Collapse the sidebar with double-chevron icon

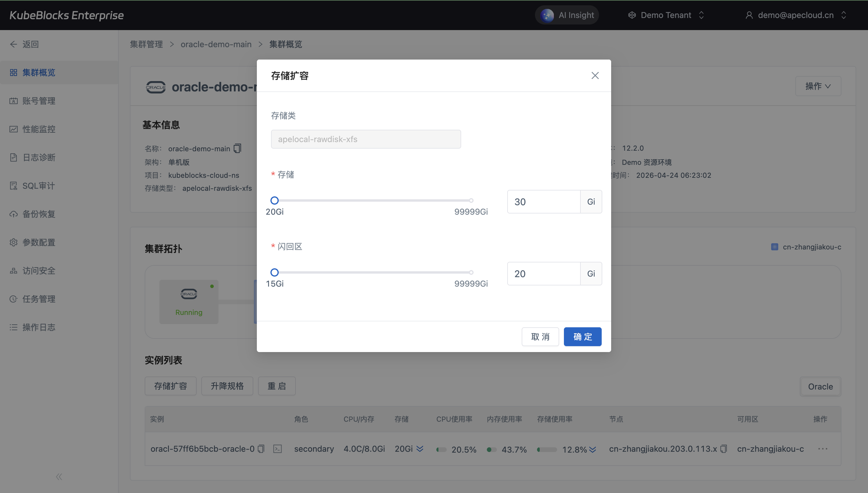pyautogui.click(x=59, y=477)
